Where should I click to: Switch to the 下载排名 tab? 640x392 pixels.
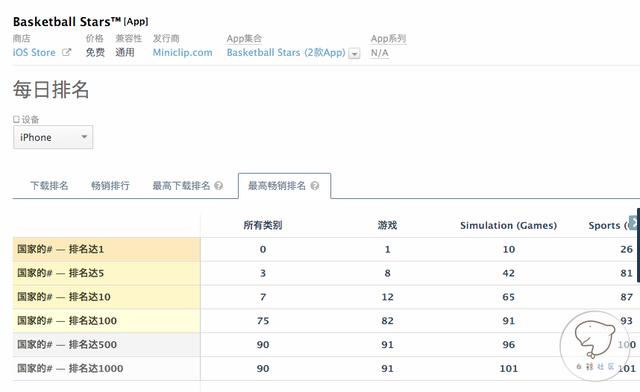tap(49, 186)
